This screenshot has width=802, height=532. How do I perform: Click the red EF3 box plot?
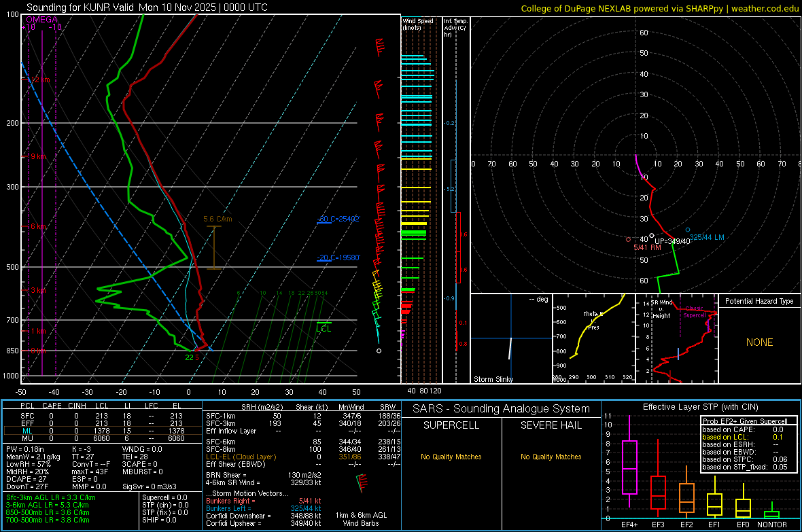(x=658, y=493)
